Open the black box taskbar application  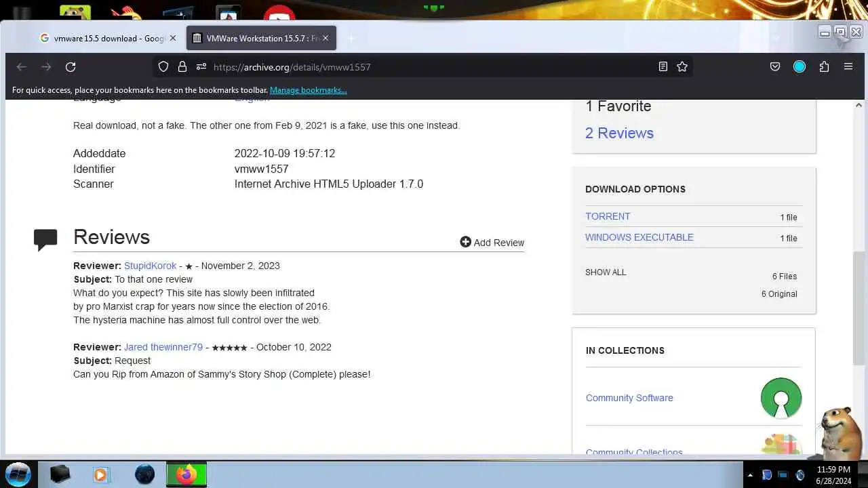pos(60,474)
